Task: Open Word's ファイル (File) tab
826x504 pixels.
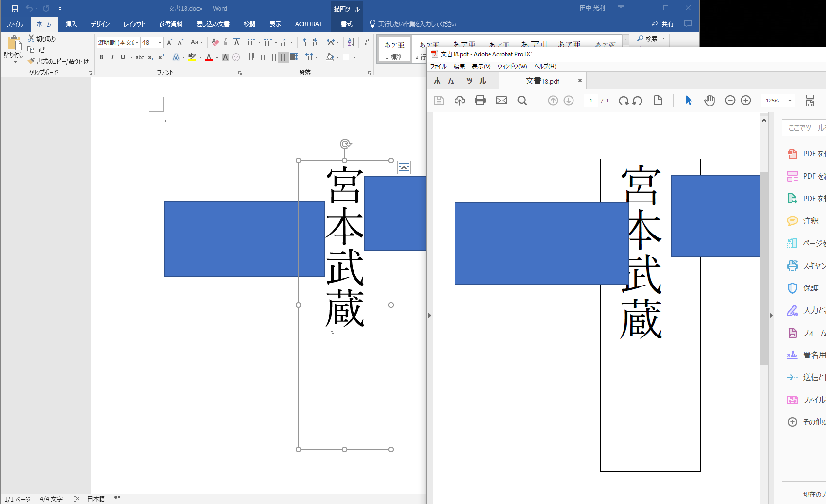Action: click(15, 24)
